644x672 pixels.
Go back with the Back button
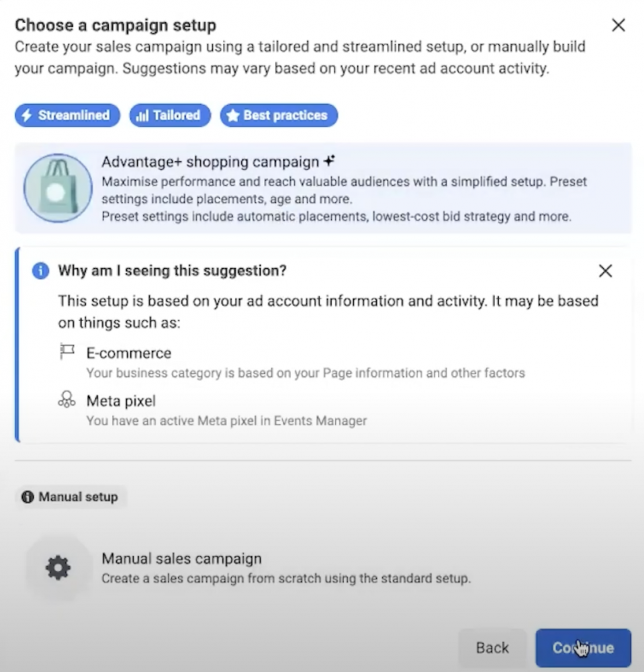click(492, 648)
